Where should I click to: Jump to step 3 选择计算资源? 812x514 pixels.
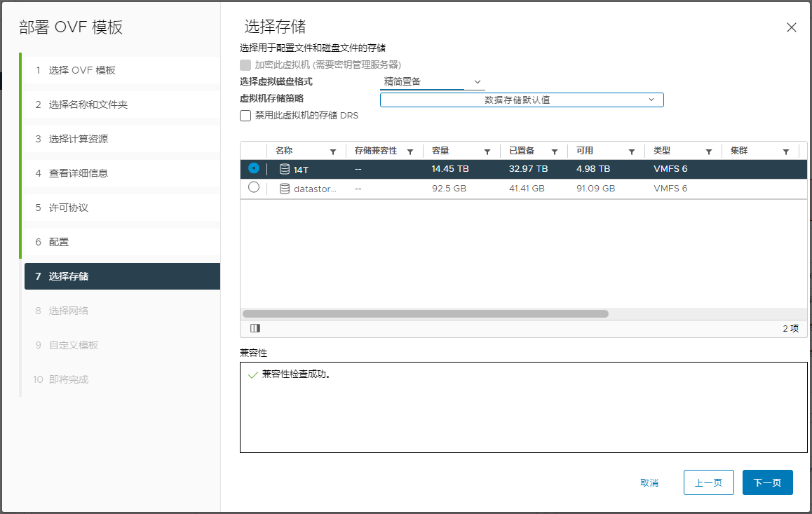click(x=78, y=139)
